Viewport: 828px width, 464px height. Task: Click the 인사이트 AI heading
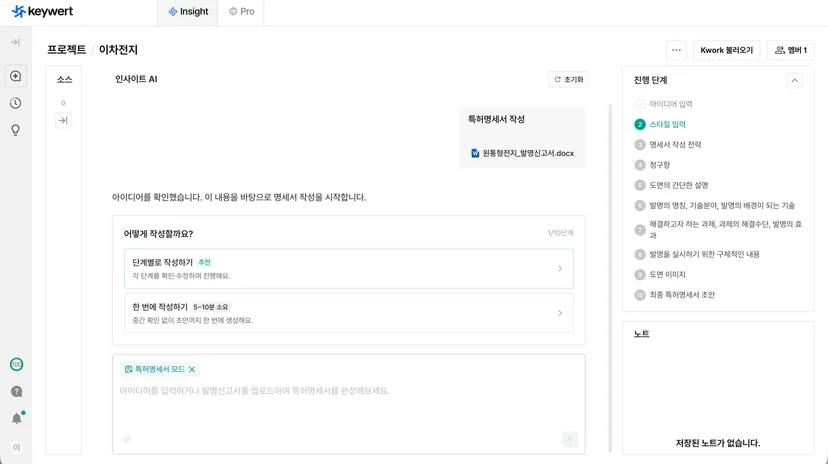click(136, 79)
